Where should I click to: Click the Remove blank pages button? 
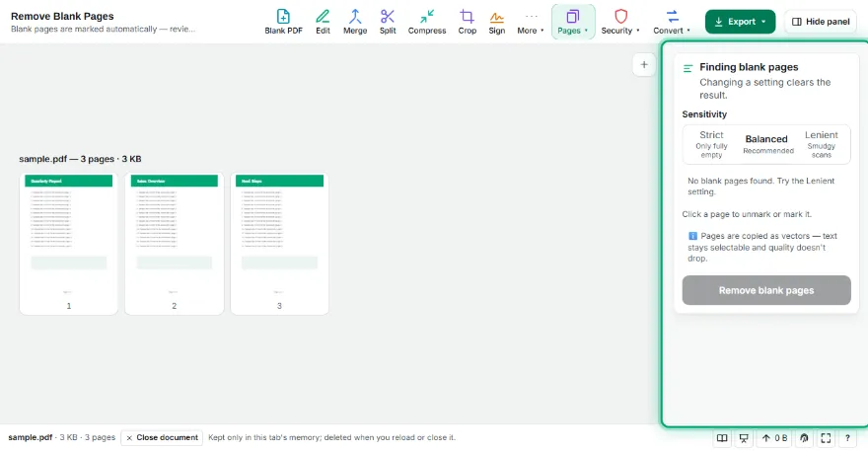766,290
